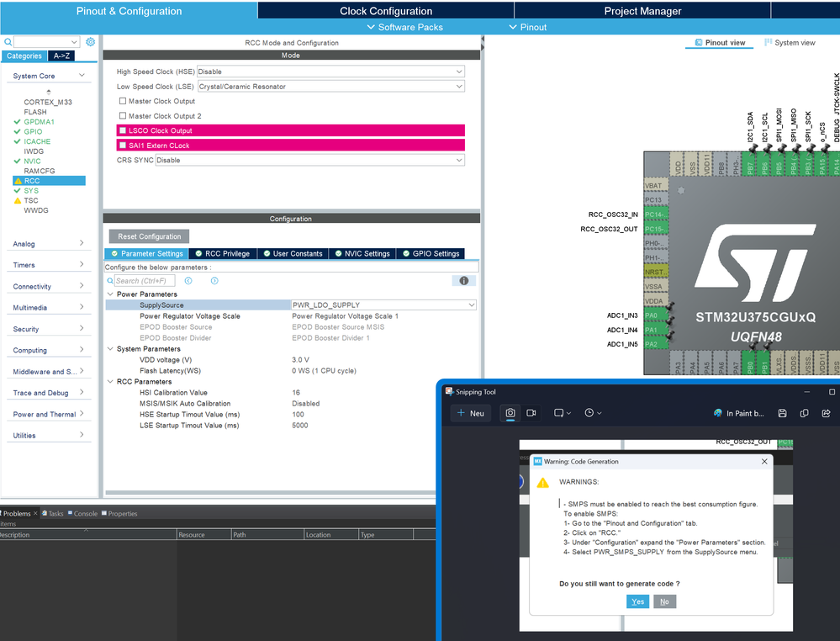Close the Warning: Code Generation dialog
The height and width of the screenshot is (641, 840).
[764, 462]
